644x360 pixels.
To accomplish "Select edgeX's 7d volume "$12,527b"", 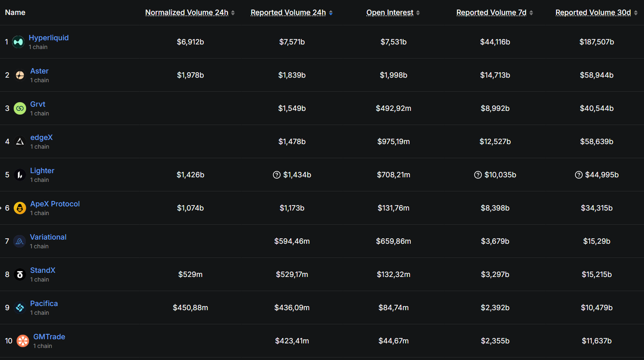I will [495, 142].
